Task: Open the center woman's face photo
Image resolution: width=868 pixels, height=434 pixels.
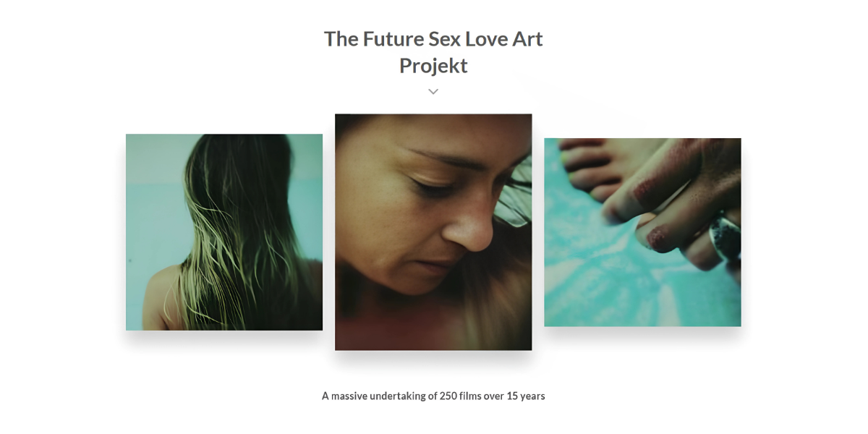Action: pyautogui.click(x=433, y=232)
